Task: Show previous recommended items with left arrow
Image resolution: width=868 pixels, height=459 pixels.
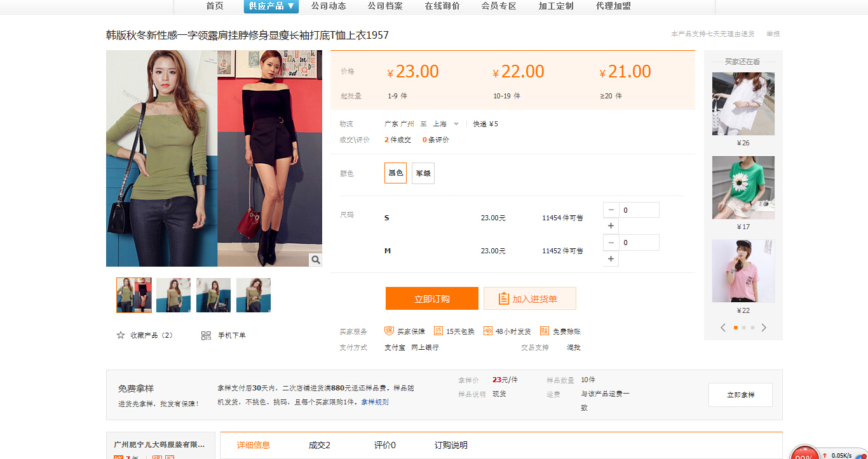Action: 723,328
